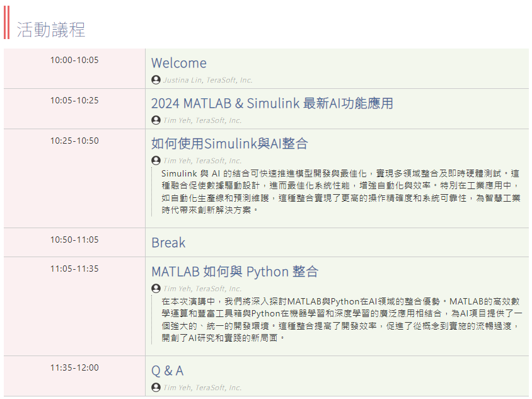Open the MATLAB 如何與 Python 整合 title
Image resolution: width=532 pixels, height=399 pixels.
click(x=234, y=272)
